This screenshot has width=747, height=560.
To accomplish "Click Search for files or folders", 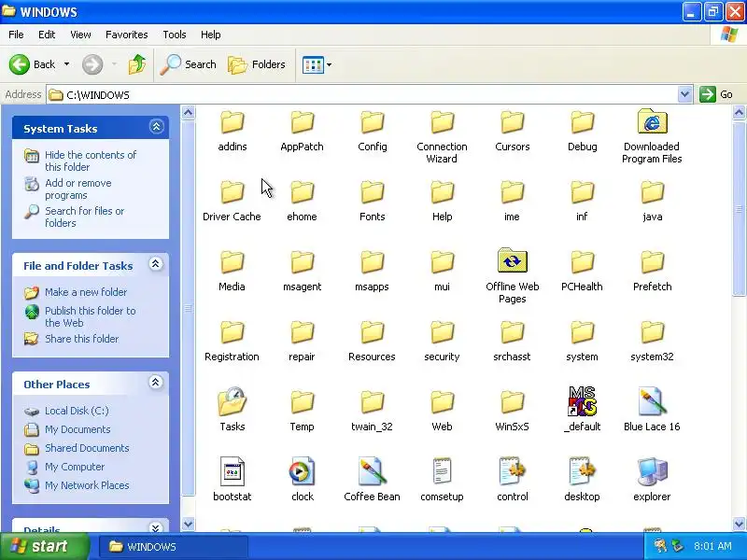I will click(x=84, y=217).
